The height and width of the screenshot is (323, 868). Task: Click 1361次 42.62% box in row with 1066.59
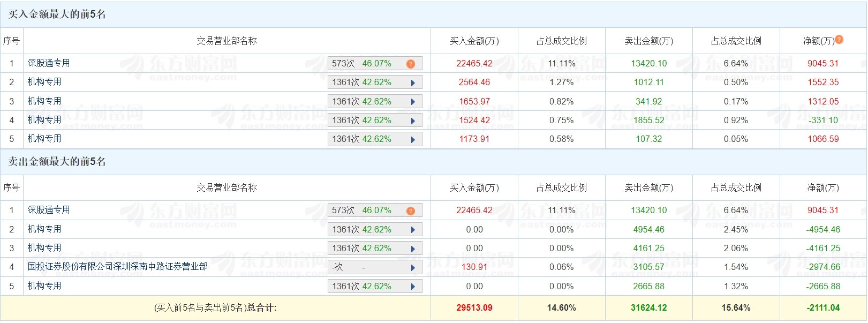click(375, 139)
